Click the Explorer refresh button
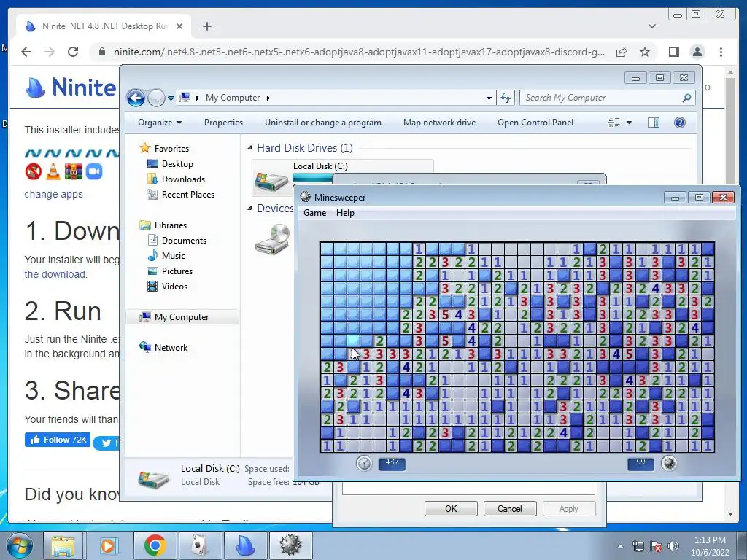Viewport: 747px width, 560px height. coord(505,98)
